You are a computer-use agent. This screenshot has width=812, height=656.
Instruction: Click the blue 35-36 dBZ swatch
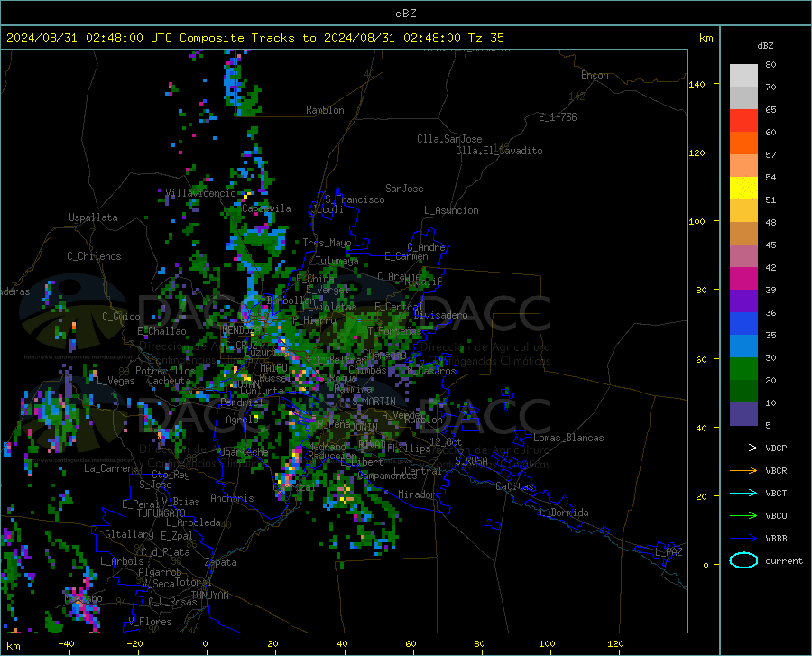743,324
